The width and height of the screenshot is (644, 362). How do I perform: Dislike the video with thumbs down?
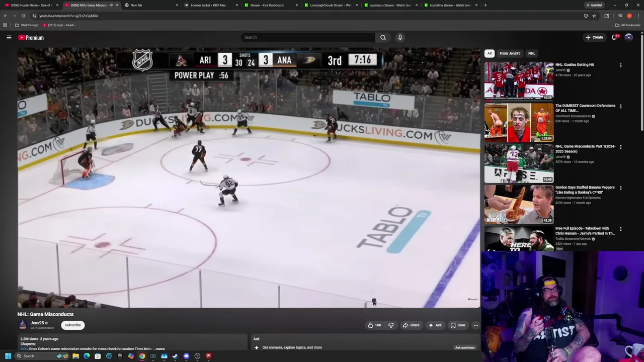tap(391, 325)
